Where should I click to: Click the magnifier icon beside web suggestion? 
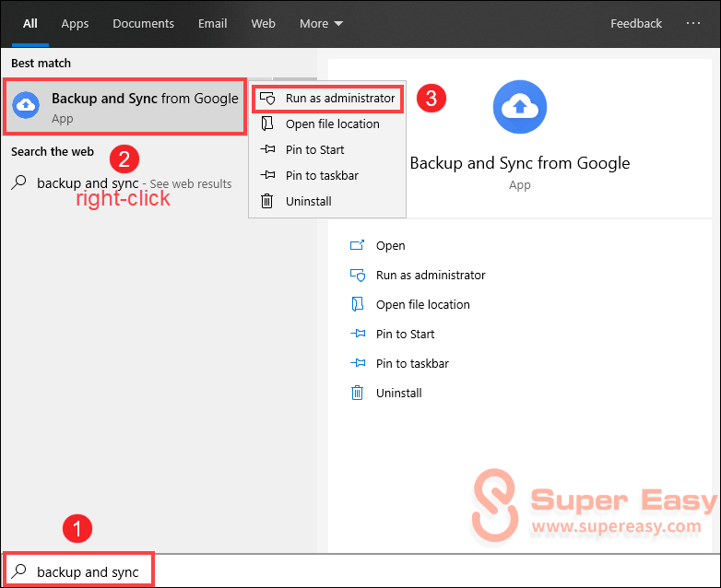tap(18, 182)
